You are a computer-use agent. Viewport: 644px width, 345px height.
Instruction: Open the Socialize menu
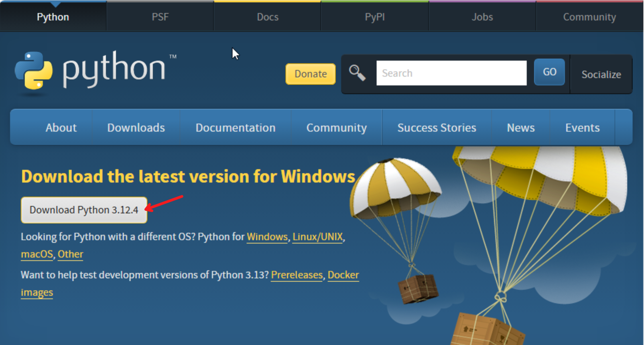[601, 74]
